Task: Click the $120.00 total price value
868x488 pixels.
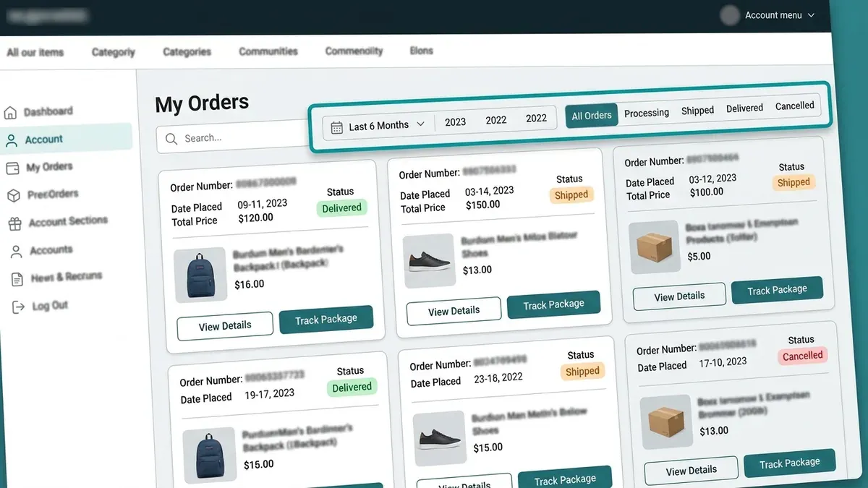Action: tap(255, 218)
